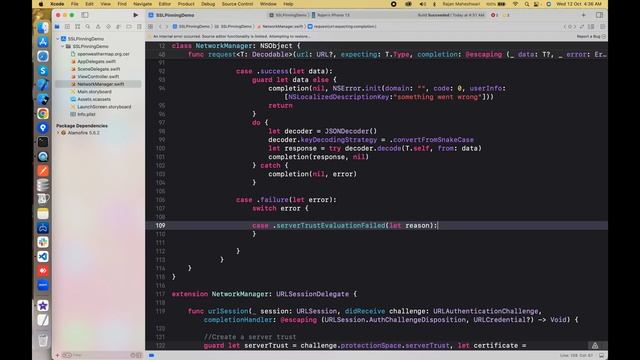Select SceneDelegate.swift in navigator
The width and height of the screenshot is (640, 360).
click(x=98, y=69)
